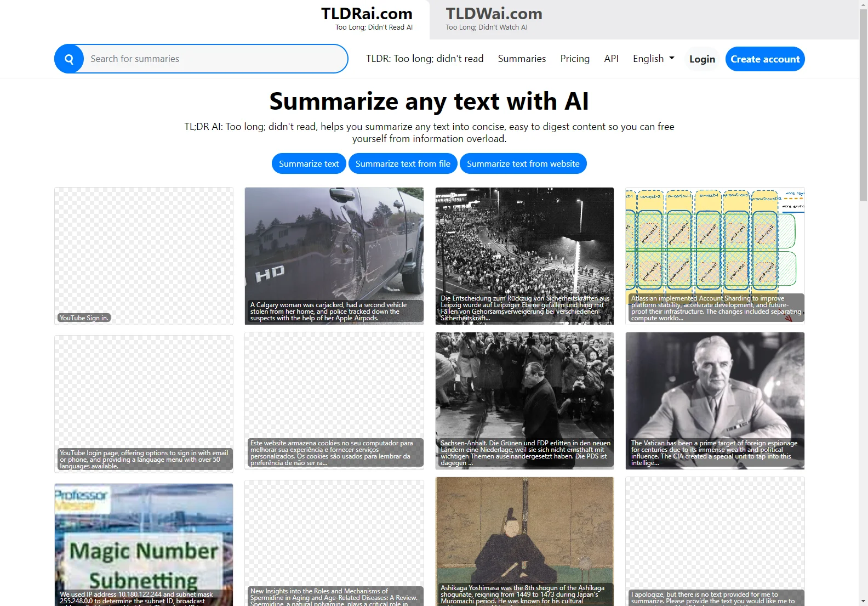868x606 pixels.
Task: Open the Vatican foreign espionage summary card
Action: coord(715,401)
